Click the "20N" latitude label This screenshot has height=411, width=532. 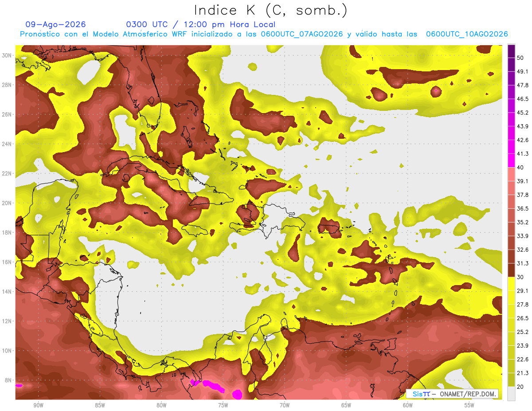click(x=8, y=203)
